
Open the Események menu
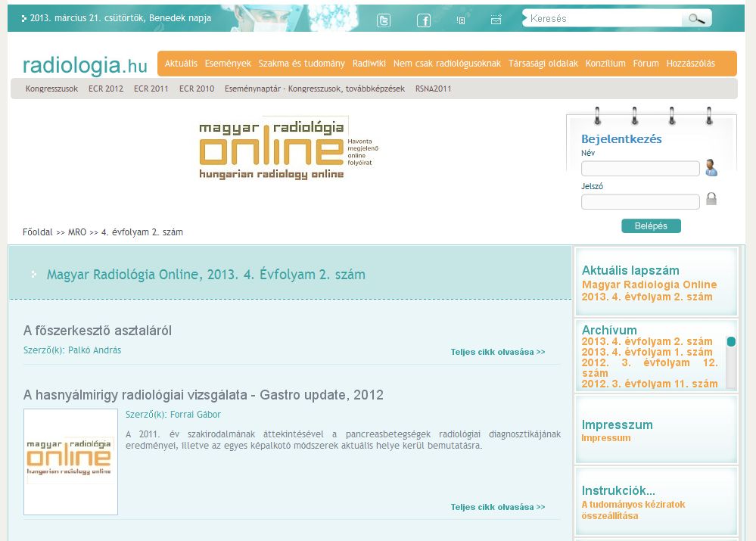[x=228, y=63]
